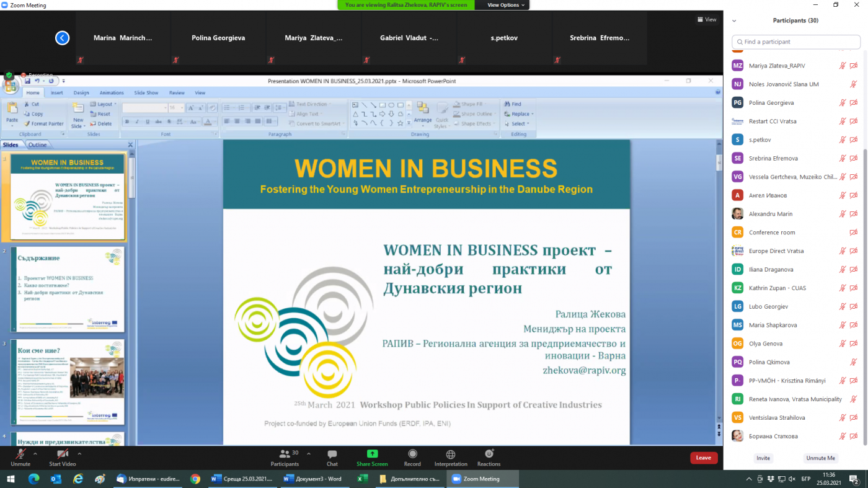The image size is (868, 488).
Task: Open Google Chrome from the taskbar
Action: click(x=195, y=479)
